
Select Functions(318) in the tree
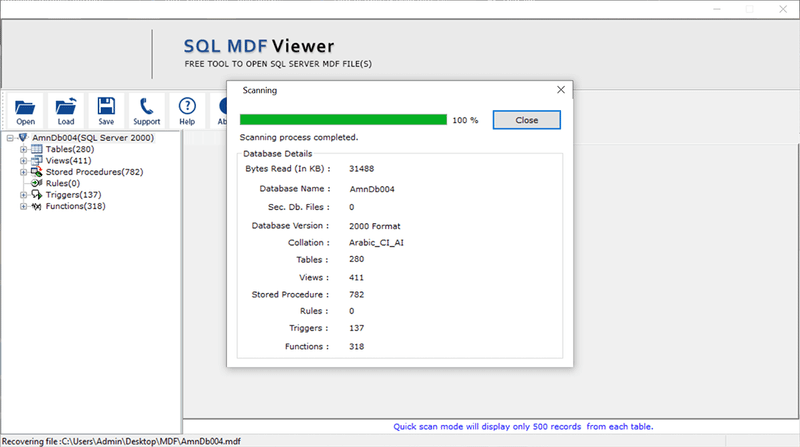coord(76,206)
